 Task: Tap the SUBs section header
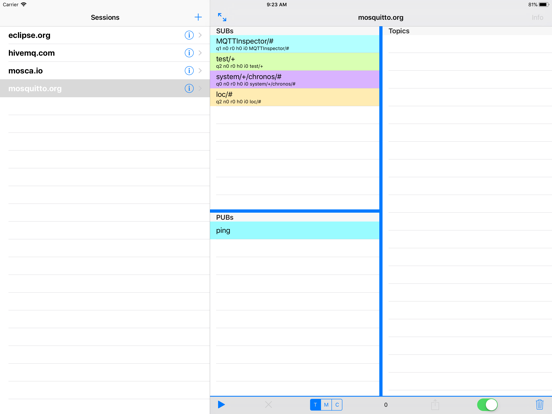pos(295,31)
